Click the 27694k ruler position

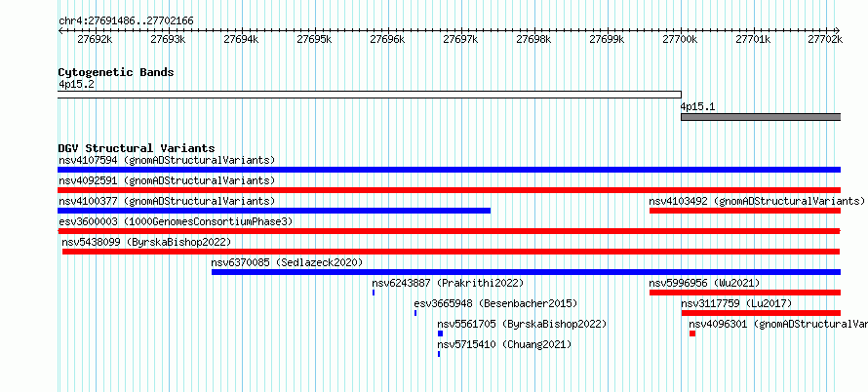click(242, 40)
